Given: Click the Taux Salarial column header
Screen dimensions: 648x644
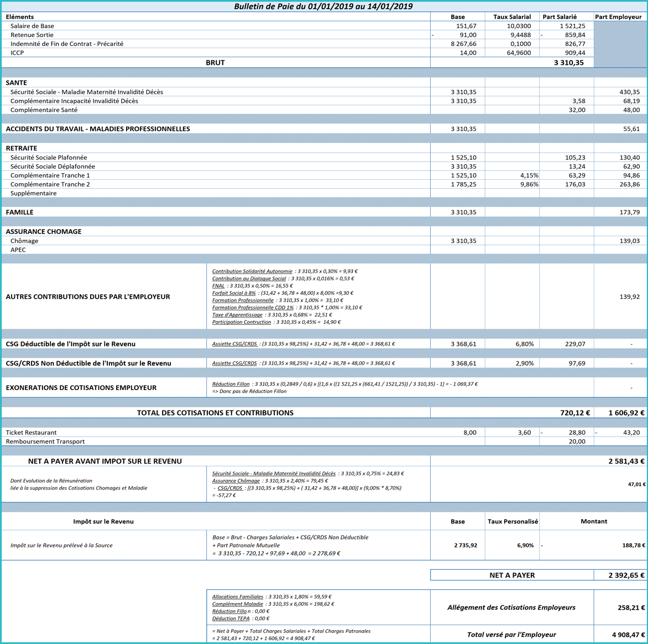Looking at the screenshot, I should pyautogui.click(x=511, y=17).
